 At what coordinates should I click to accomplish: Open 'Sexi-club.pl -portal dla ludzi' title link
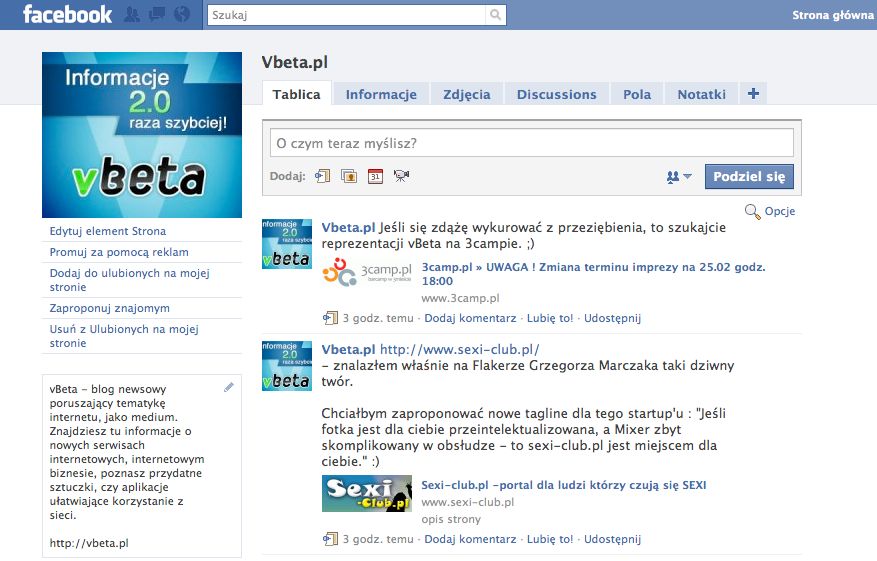564,485
